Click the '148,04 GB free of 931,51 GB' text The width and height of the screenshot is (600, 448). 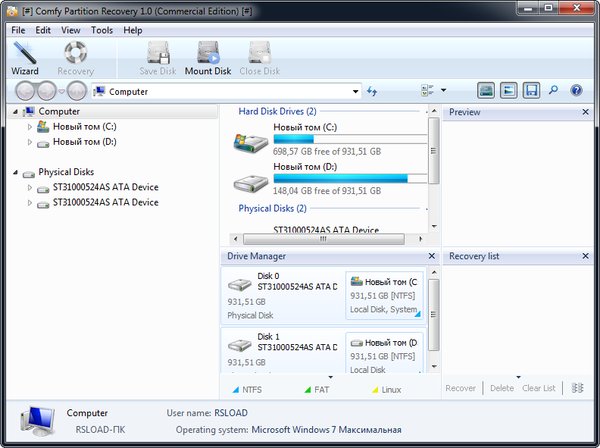pyautogui.click(x=327, y=191)
